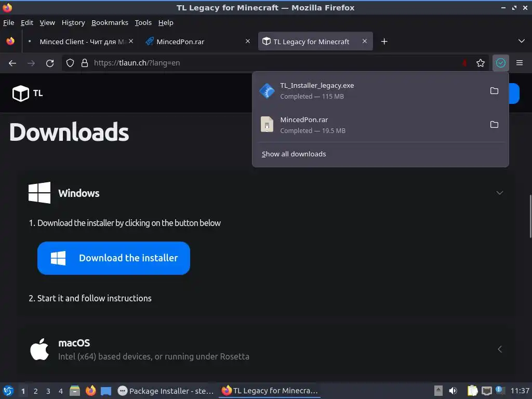Viewport: 532px width, 399px height.
Task: Open removable media tray icon
Action: (x=438, y=391)
